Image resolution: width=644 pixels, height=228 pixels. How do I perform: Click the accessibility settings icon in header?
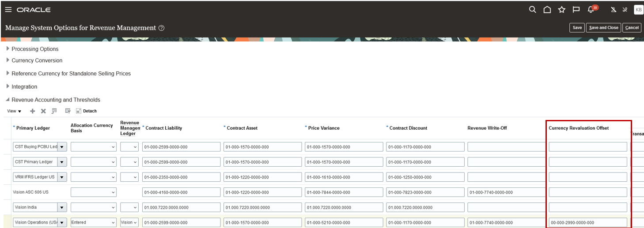[614, 10]
